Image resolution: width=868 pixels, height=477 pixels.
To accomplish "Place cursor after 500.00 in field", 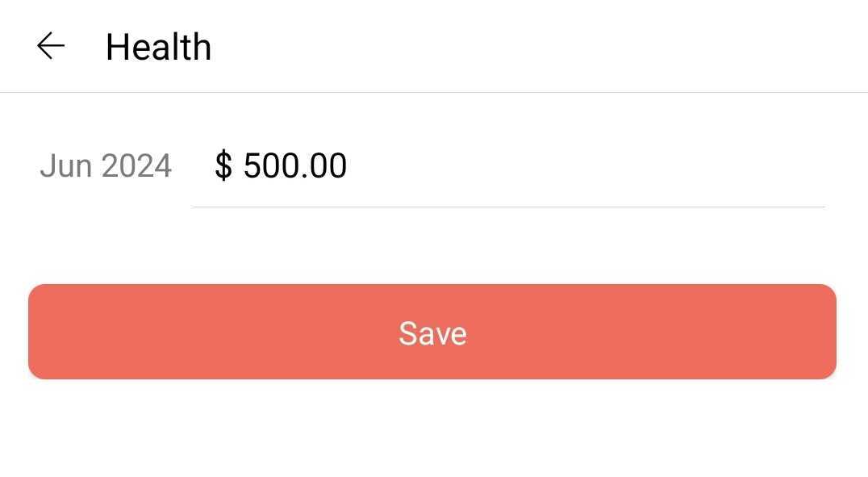I will click(x=349, y=166).
